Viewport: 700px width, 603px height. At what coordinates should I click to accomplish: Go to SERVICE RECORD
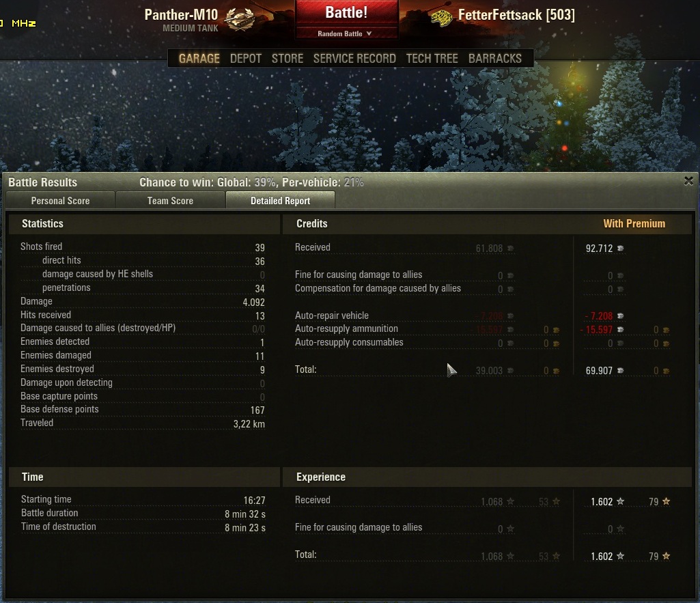(x=354, y=59)
